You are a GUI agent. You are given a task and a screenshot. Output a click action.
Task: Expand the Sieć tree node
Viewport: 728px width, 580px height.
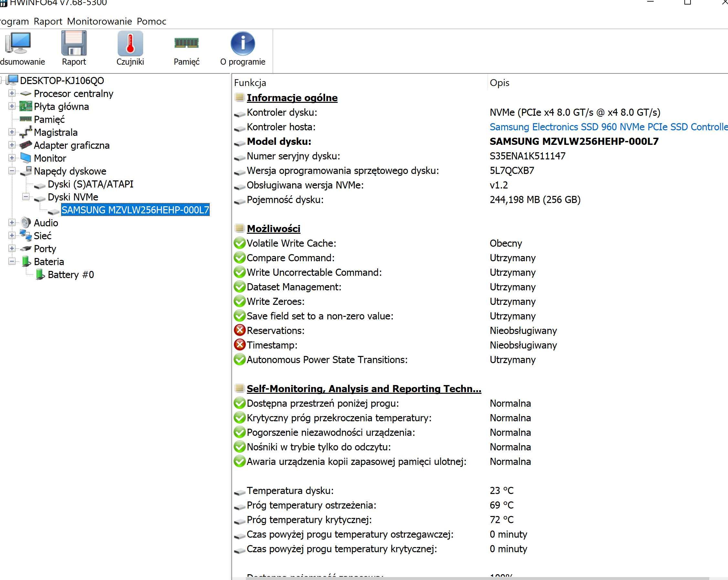(x=12, y=235)
